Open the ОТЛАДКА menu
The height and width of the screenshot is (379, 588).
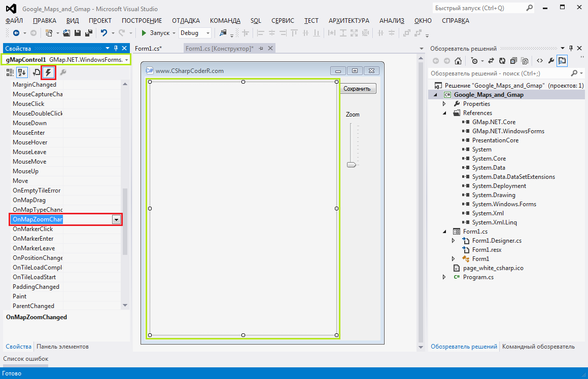[x=186, y=20]
